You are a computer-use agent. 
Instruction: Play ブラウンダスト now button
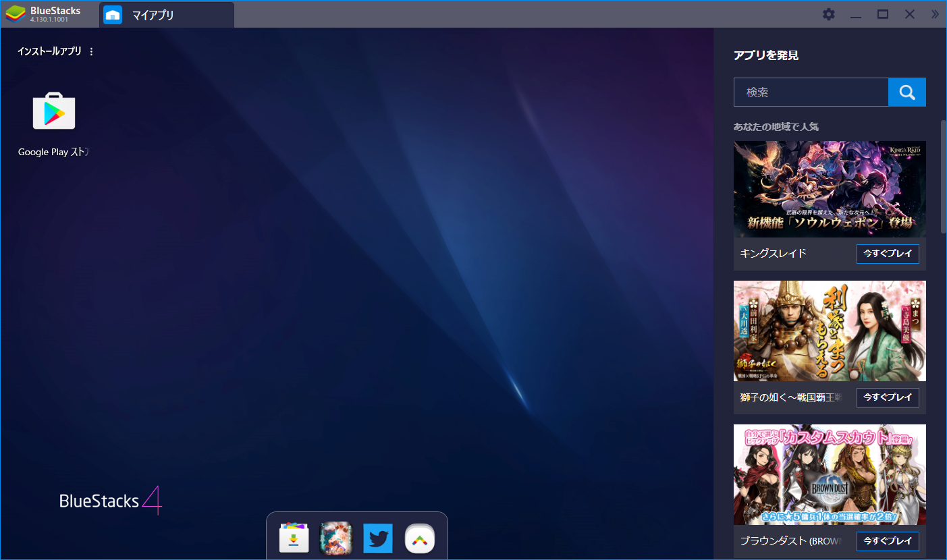click(x=888, y=541)
